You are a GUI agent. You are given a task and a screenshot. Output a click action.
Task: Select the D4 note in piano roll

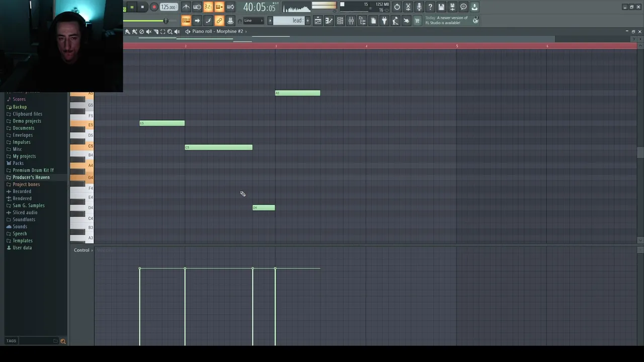[264, 208]
